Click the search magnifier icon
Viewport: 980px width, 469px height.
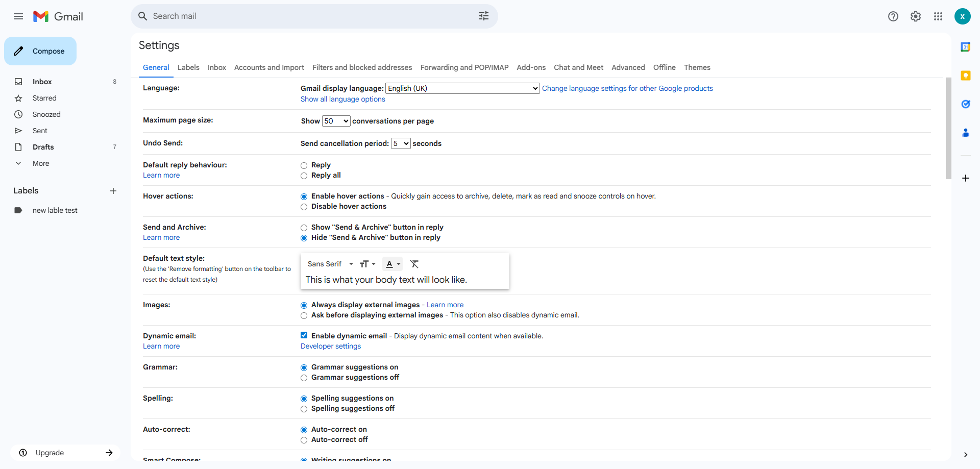[x=143, y=16]
